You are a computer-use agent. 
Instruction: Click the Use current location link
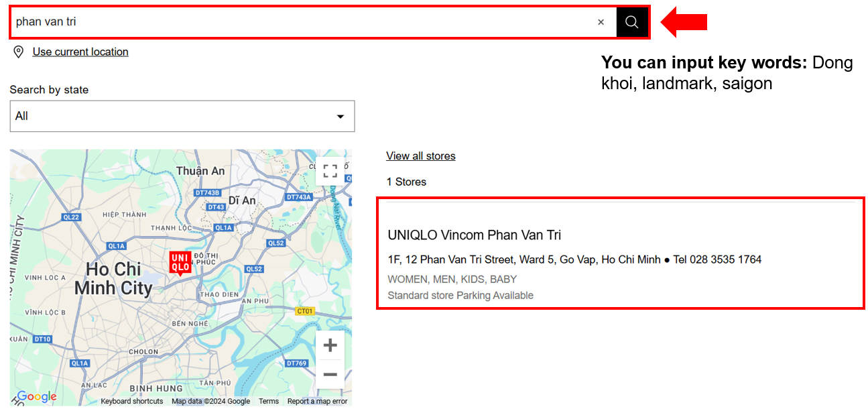[80, 52]
